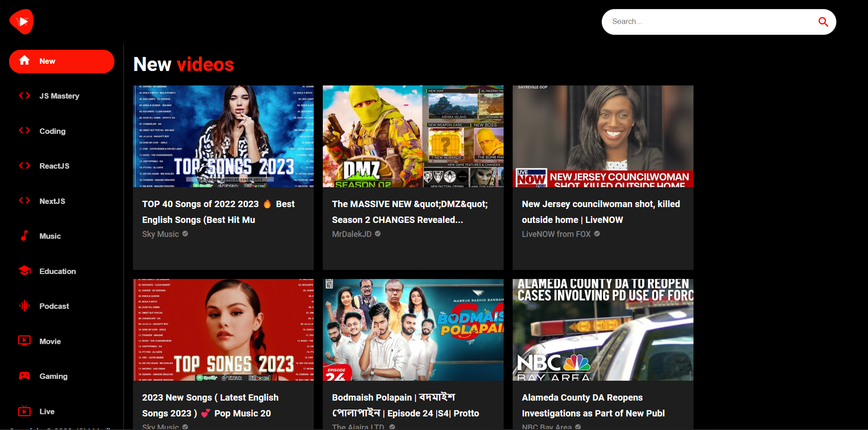Select the Movie sidebar label
This screenshot has height=430, width=868.
tap(50, 341)
